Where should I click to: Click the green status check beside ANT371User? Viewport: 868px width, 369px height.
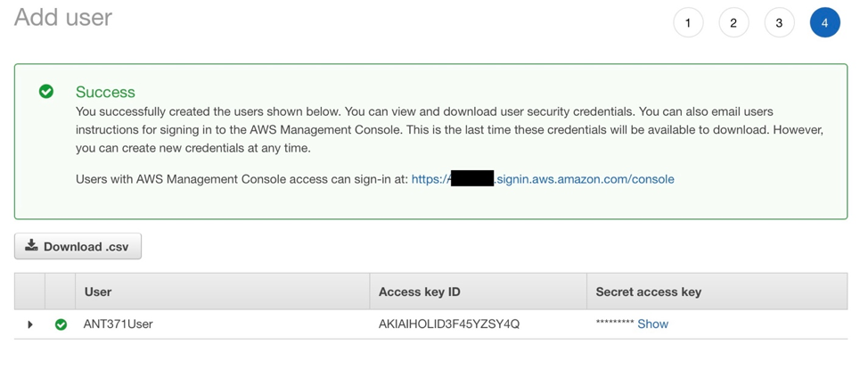pyautogui.click(x=61, y=324)
